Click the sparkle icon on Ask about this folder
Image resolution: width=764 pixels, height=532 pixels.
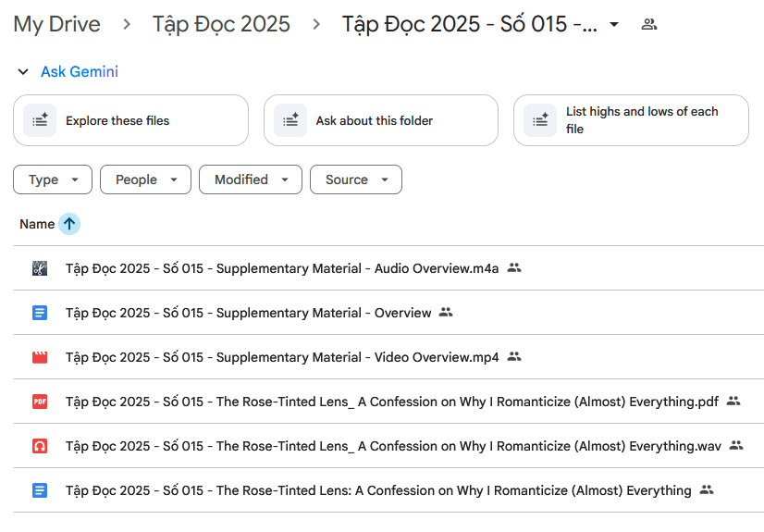(290, 120)
